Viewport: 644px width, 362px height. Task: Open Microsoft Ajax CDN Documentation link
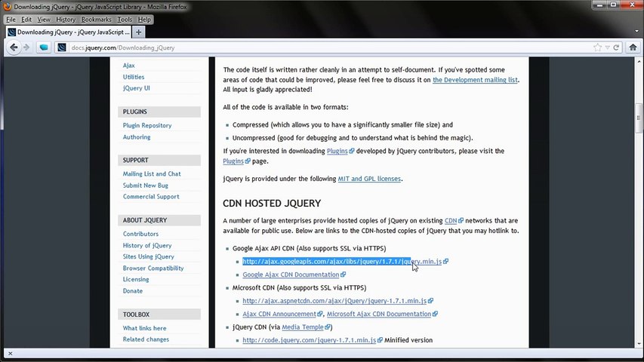click(379, 314)
